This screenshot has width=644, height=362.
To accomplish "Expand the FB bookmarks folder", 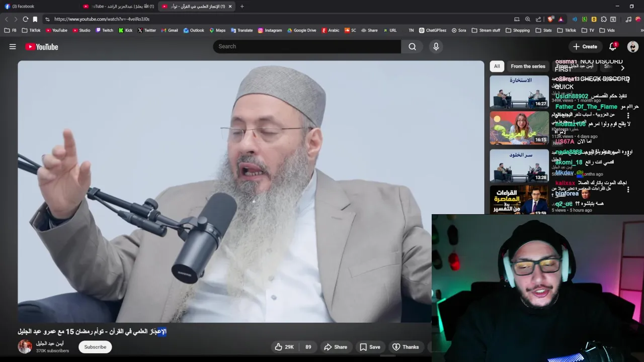I will click(x=11, y=30).
